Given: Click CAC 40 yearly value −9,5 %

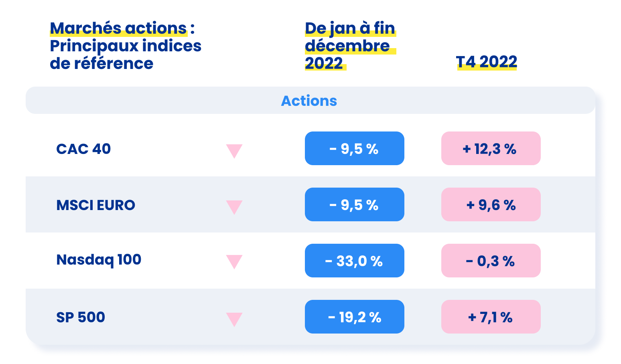Looking at the screenshot, I should (354, 149).
